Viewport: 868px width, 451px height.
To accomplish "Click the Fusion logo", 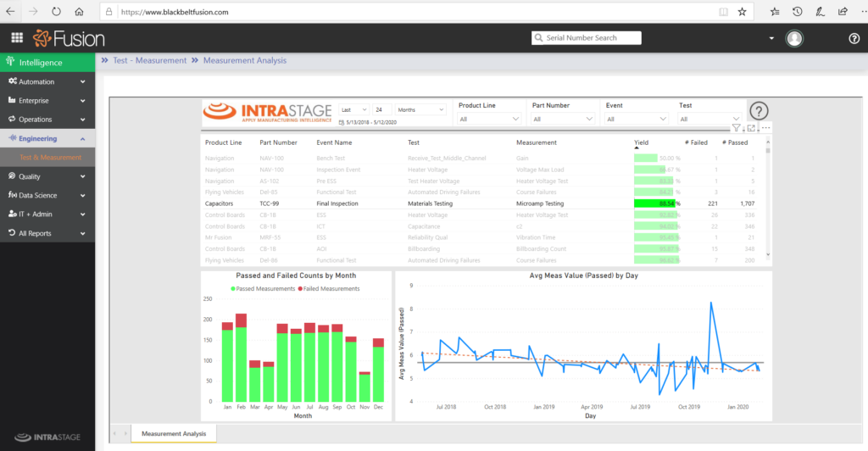I will coord(69,38).
